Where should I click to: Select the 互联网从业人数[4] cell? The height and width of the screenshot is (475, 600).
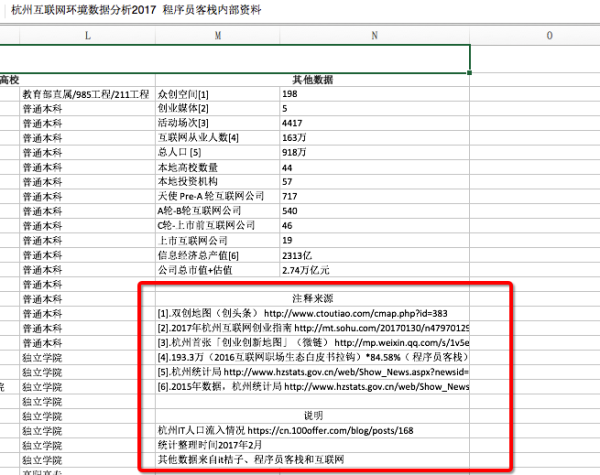[x=218, y=138]
